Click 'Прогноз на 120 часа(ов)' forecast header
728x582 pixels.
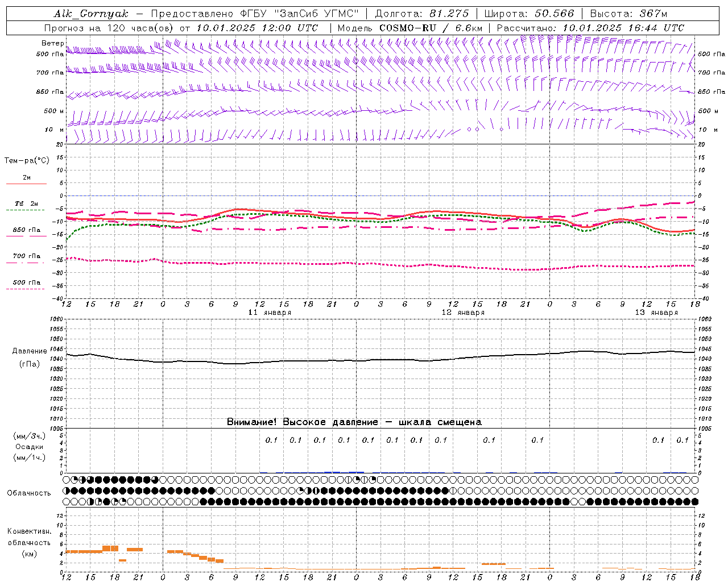click(109, 28)
